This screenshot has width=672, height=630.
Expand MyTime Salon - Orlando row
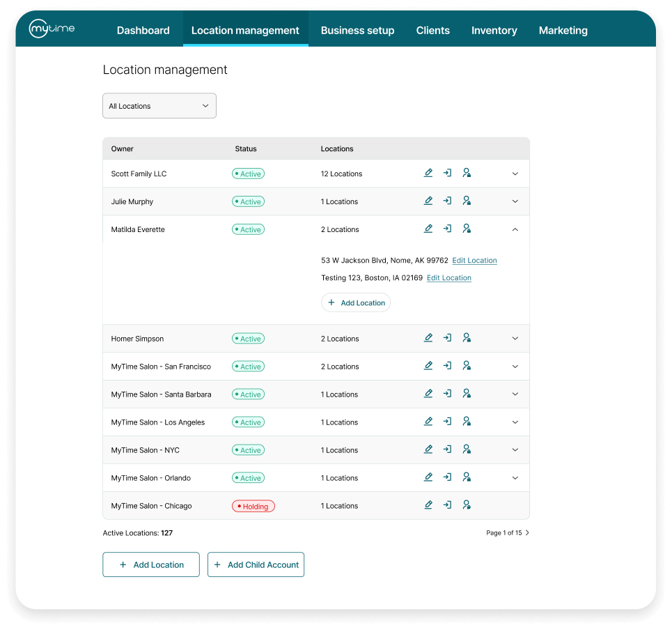click(x=515, y=478)
